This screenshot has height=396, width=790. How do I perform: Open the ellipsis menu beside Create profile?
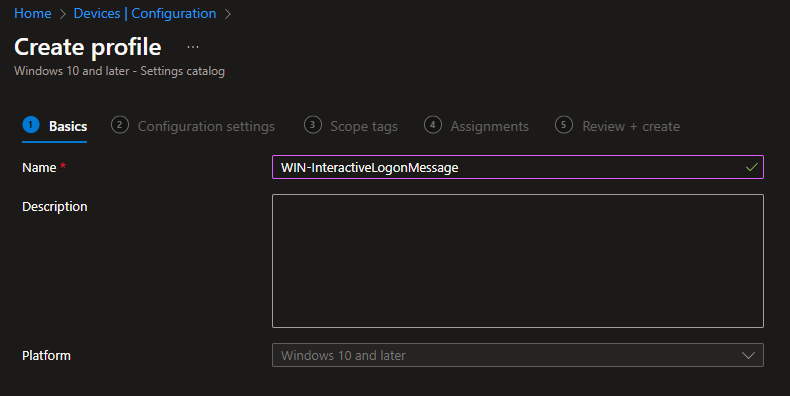tap(192, 47)
